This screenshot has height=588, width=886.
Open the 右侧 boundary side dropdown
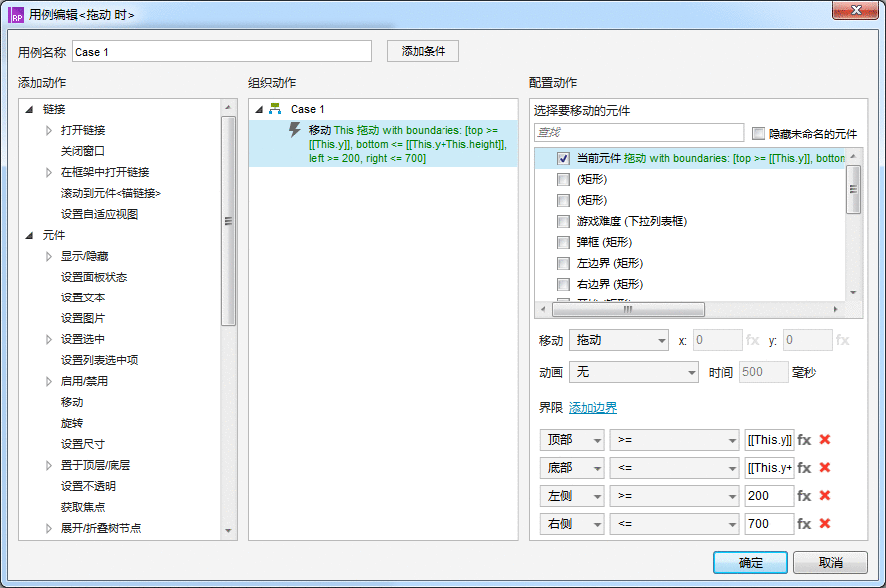(572, 524)
